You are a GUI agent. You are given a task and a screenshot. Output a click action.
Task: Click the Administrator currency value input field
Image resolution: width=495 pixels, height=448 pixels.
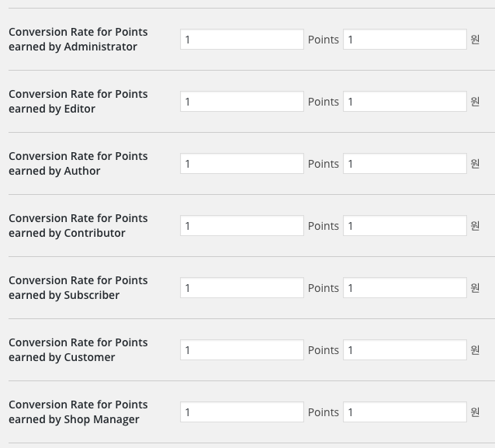(x=405, y=39)
